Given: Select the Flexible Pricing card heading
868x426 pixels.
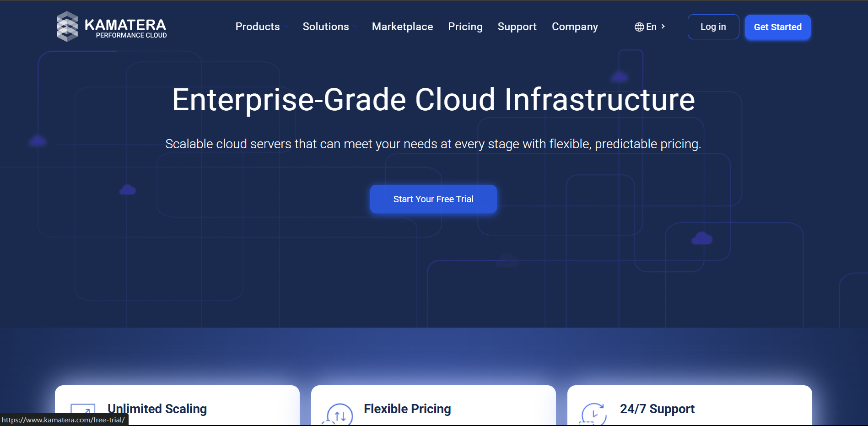Looking at the screenshot, I should [407, 409].
